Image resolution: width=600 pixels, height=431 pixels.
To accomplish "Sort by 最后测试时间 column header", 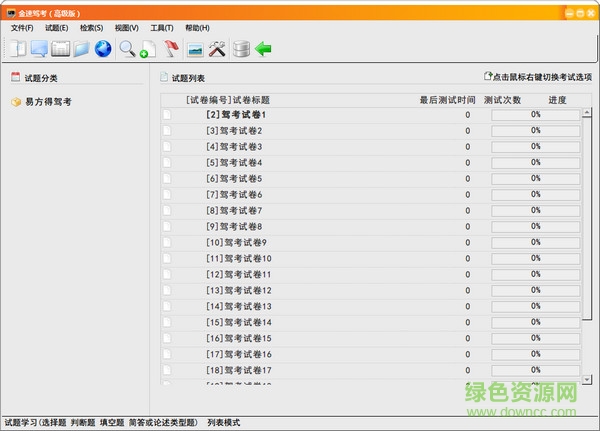I will click(x=447, y=100).
